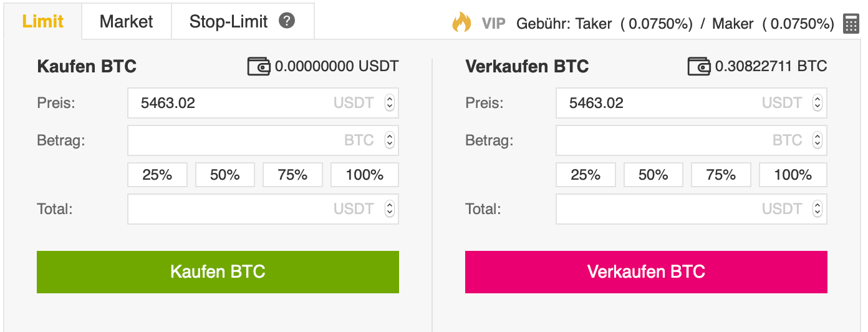Switch to the Stop-Limit tab

[228, 21]
